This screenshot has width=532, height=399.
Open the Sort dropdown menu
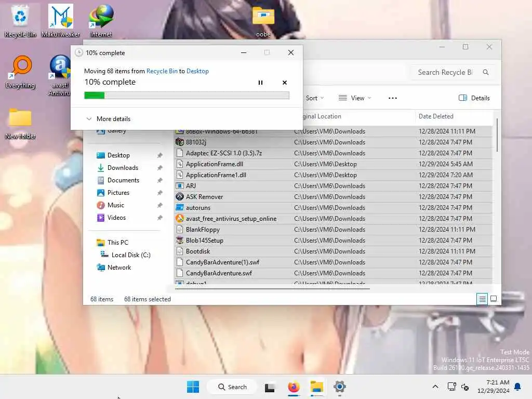(314, 98)
